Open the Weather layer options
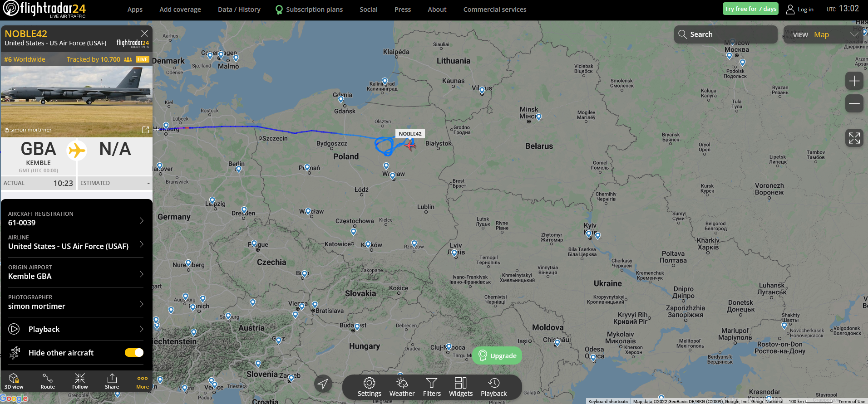 [402, 387]
